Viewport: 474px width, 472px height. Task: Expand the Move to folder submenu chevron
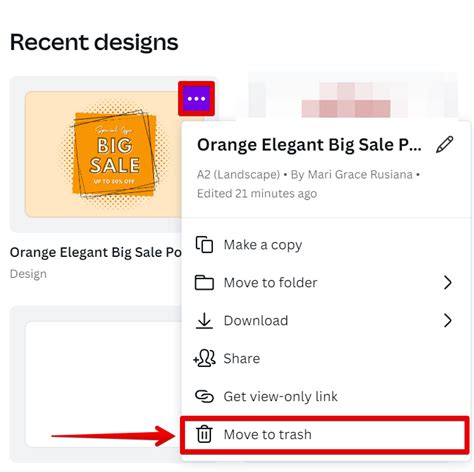[x=448, y=283]
